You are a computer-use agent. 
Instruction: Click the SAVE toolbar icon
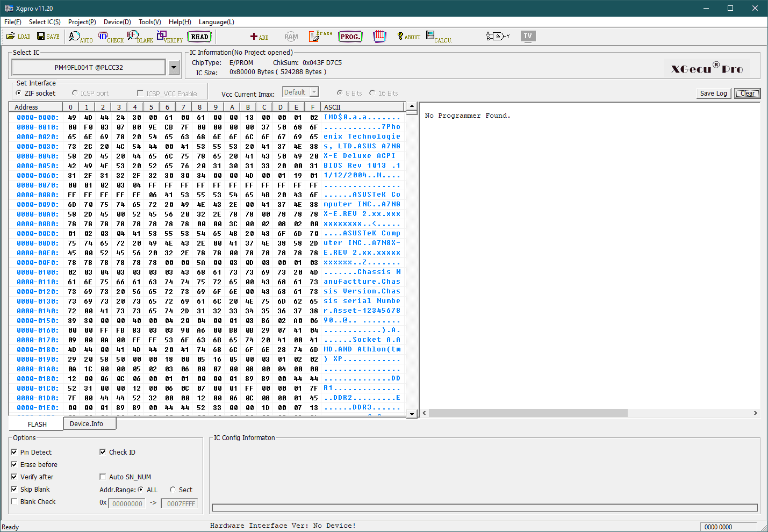(x=48, y=37)
